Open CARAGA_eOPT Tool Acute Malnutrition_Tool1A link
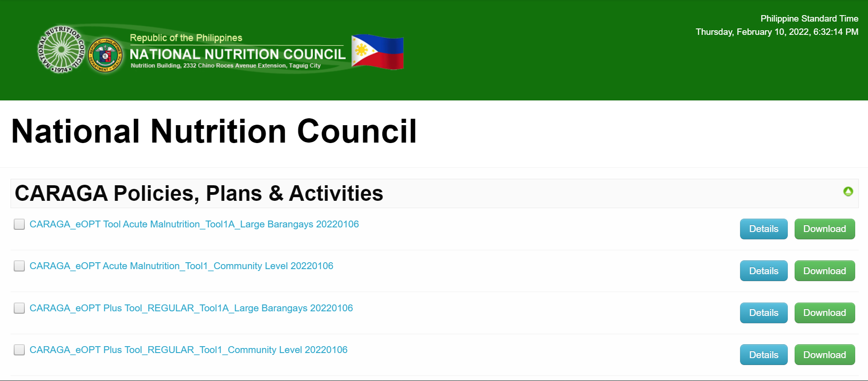 194,224
